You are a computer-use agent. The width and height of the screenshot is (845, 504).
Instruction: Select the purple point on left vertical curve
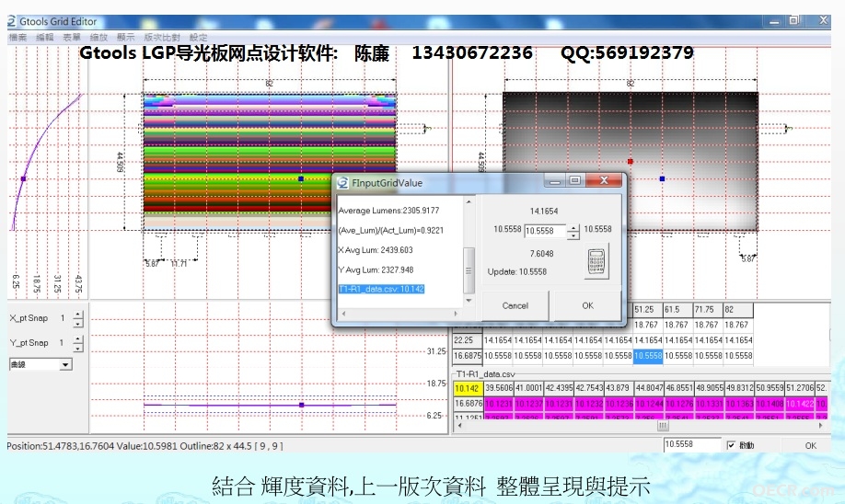click(23, 178)
